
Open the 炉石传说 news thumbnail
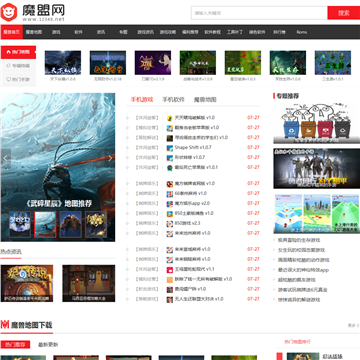[27, 284]
